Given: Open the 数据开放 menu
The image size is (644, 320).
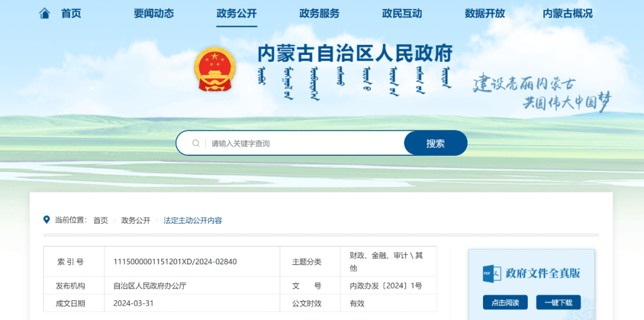Looking at the screenshot, I should point(485,14).
